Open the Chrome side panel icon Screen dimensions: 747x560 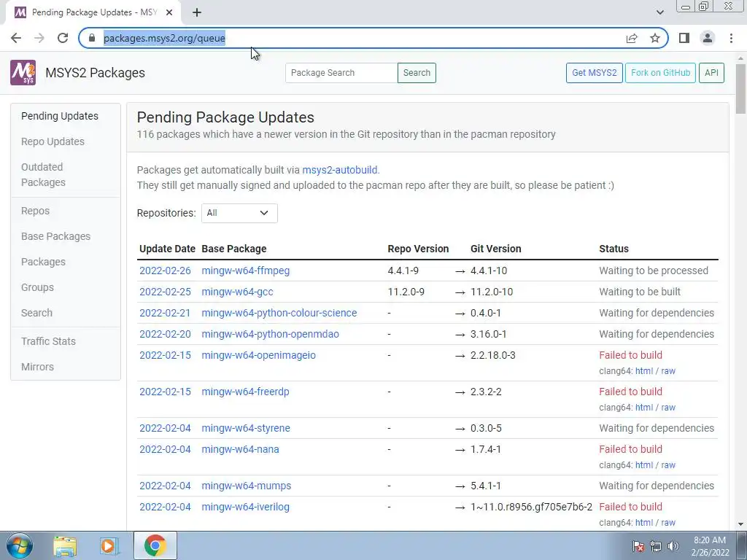click(x=684, y=38)
